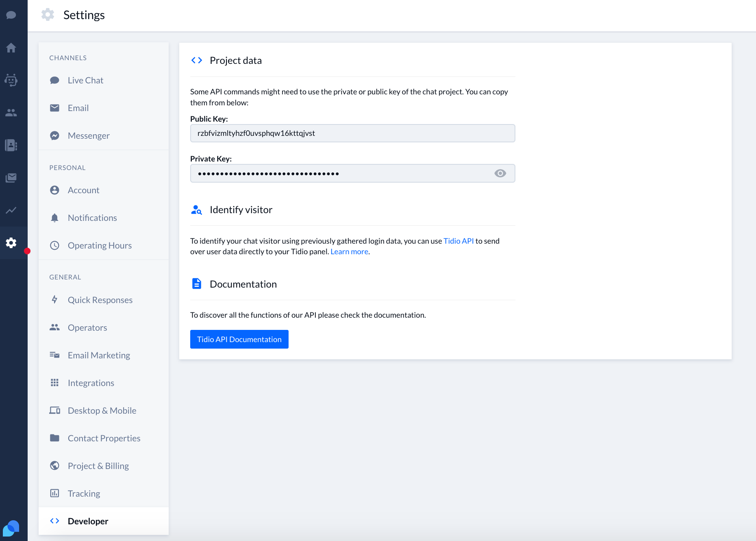This screenshot has height=541, width=756.
Task: Click the "Public Key:" label
Action: click(x=209, y=119)
